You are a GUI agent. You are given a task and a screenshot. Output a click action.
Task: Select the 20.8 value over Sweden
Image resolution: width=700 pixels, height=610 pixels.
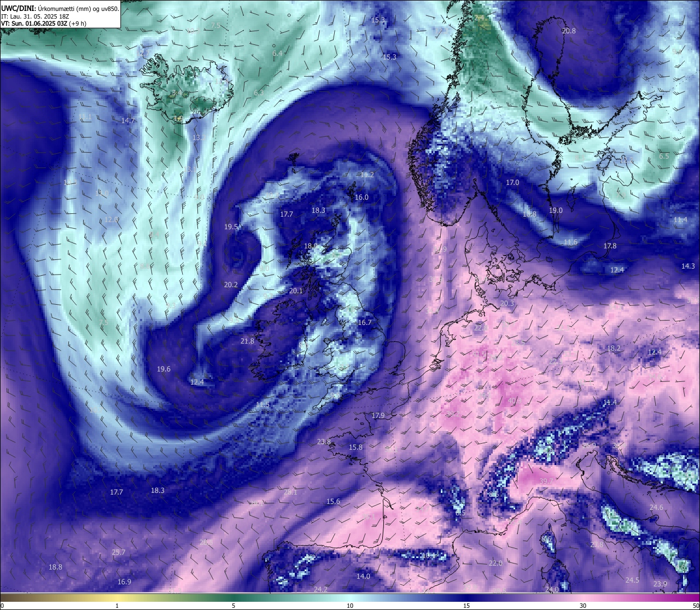coord(569,31)
